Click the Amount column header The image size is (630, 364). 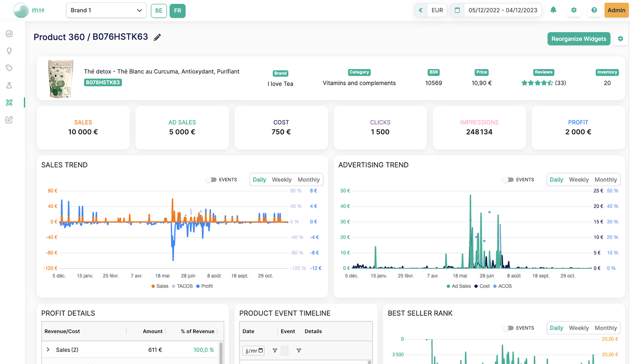click(x=153, y=331)
